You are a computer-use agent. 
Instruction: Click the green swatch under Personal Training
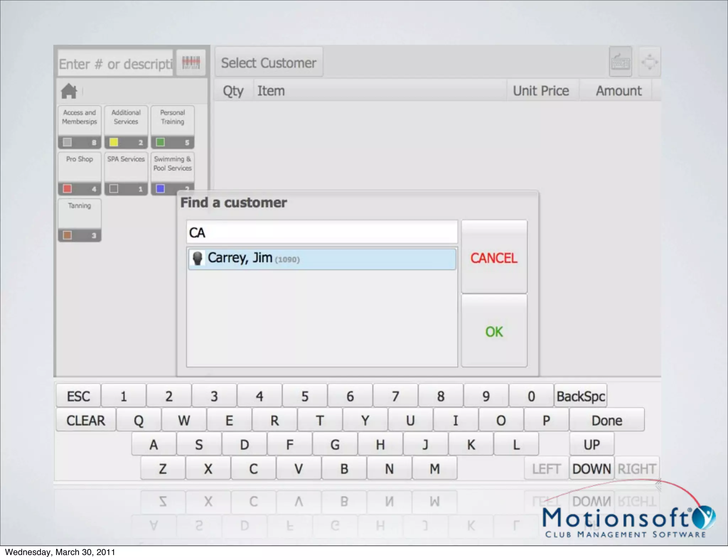pos(160,142)
